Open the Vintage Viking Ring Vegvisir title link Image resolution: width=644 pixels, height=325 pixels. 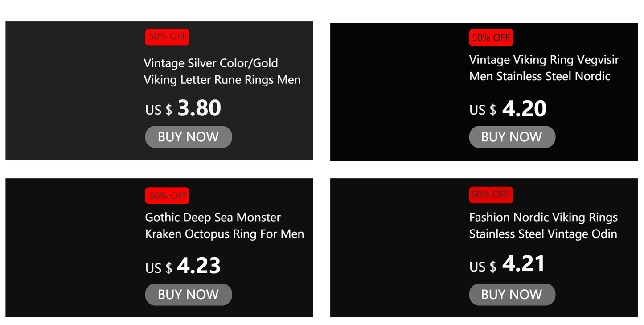(x=544, y=68)
